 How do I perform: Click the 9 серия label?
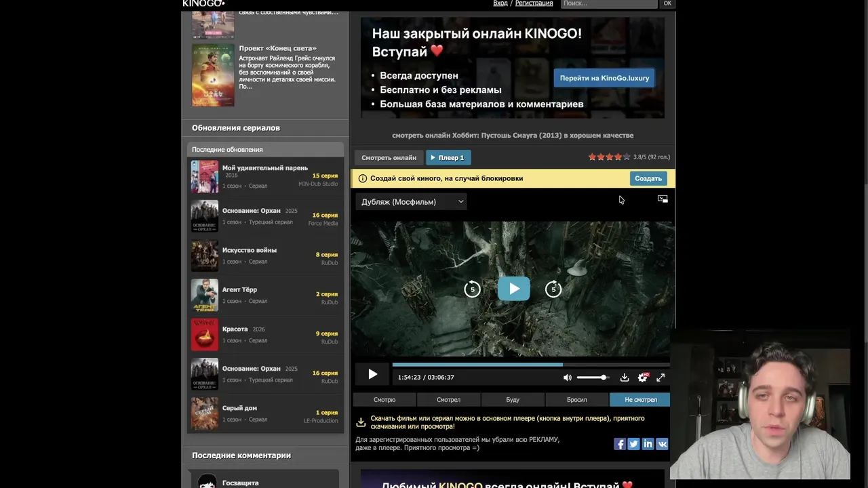327,333
